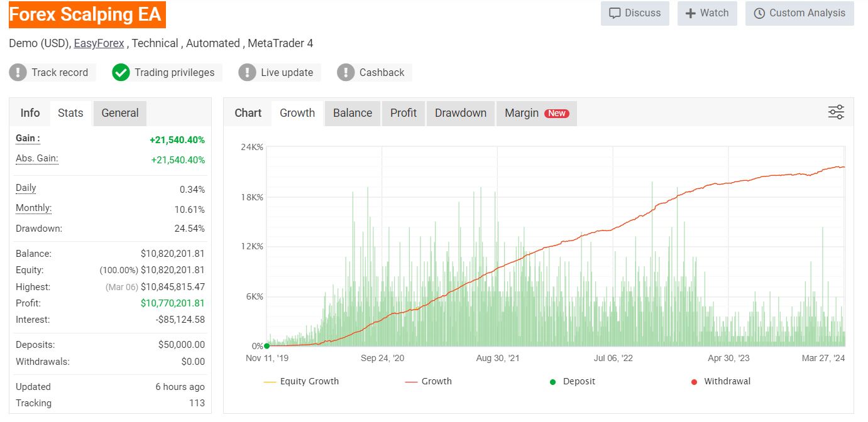Screen dimensions: 868x422
Task: Switch to the Balance chart tab
Action: 352,113
